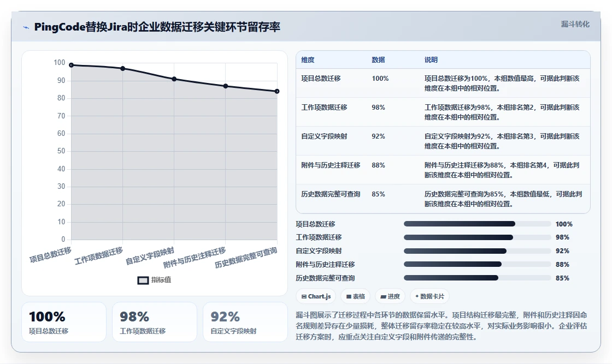Click the chart title PingCode替换Jira heading
The width and height of the screenshot is (612, 364).
coord(157,27)
